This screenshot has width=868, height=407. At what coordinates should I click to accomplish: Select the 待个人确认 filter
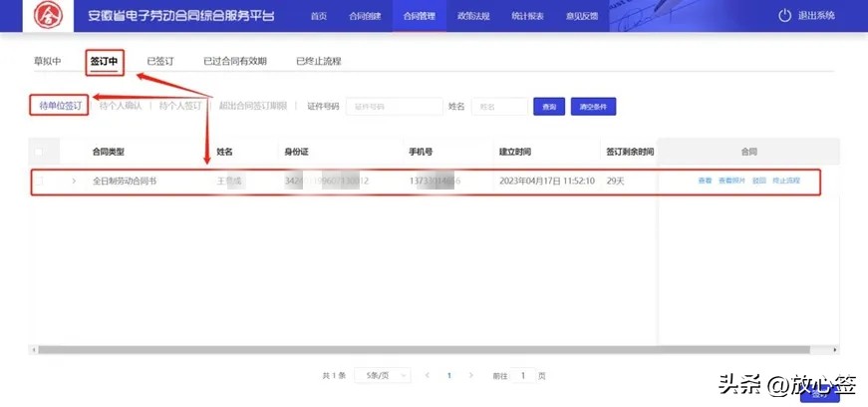(x=121, y=106)
